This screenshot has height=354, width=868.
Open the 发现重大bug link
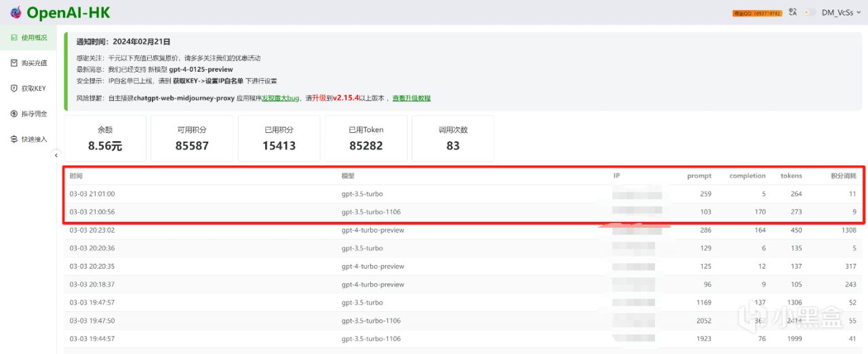click(281, 98)
